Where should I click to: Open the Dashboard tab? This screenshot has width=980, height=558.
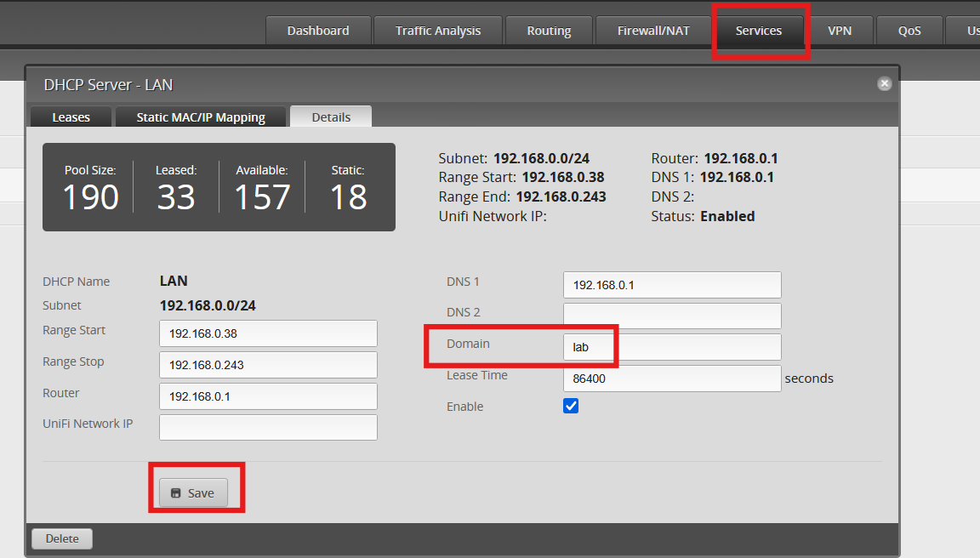(x=318, y=31)
